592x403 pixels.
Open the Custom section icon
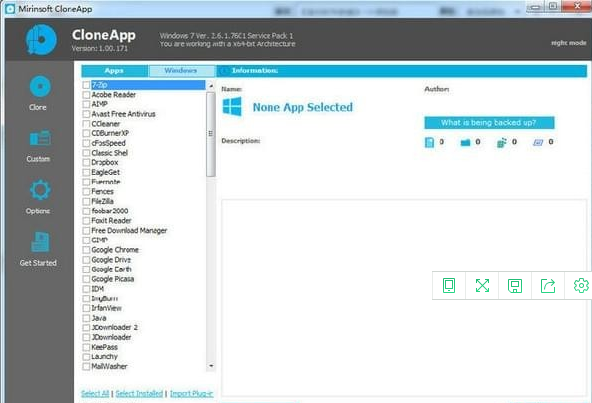40,139
